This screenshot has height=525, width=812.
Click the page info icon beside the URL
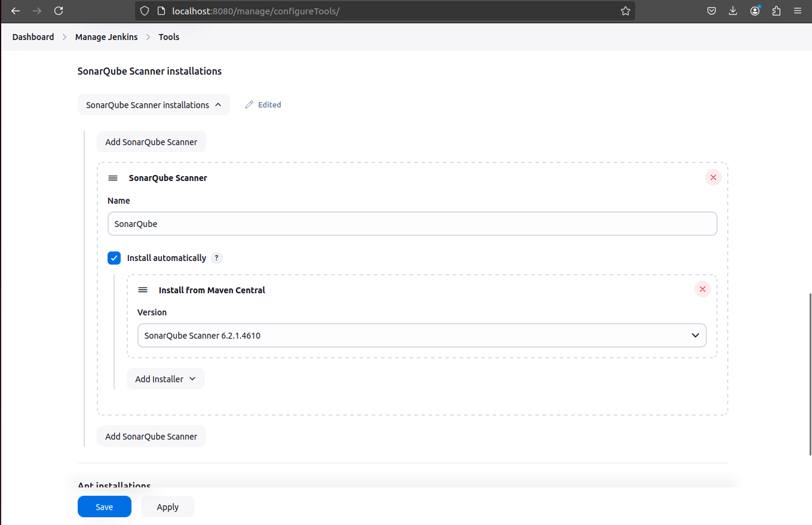pos(161,11)
